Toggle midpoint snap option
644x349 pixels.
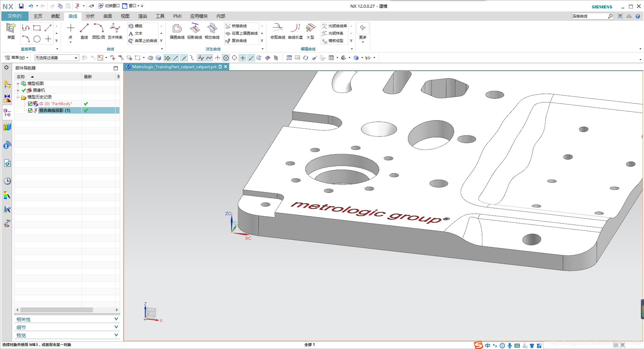coord(184,58)
